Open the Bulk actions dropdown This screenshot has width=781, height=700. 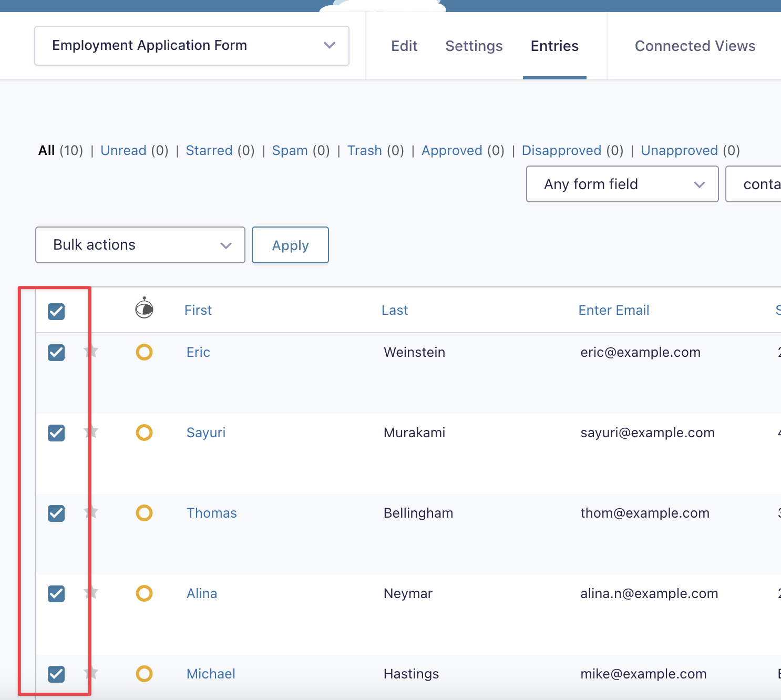tap(140, 245)
